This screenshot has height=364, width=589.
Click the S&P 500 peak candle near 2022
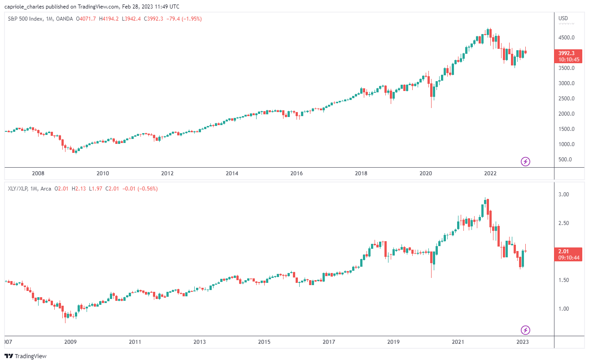pyautogui.click(x=487, y=33)
